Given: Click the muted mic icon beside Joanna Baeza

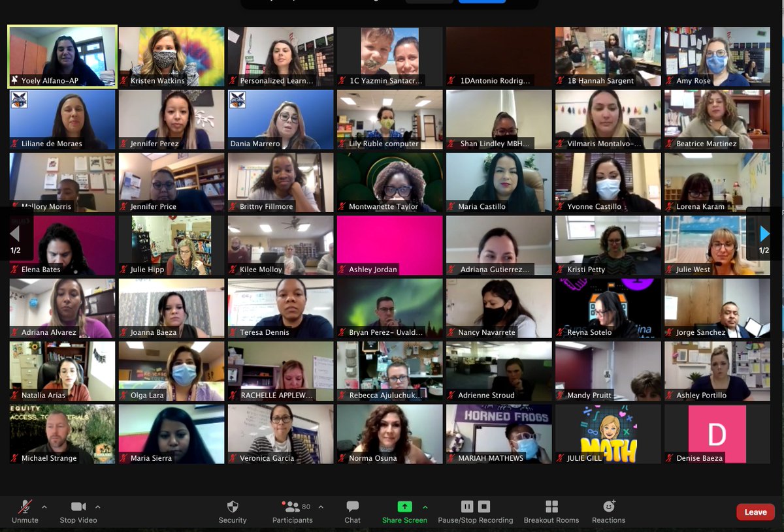Looking at the screenshot, I should [123, 332].
